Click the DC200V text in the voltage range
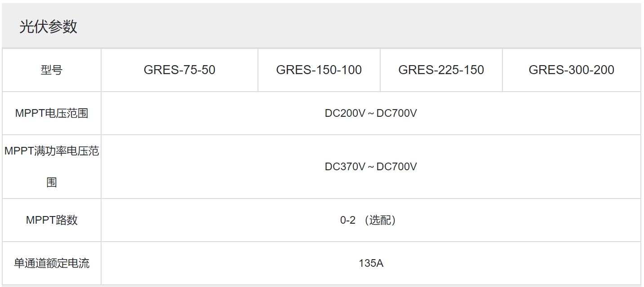The image size is (644, 287). (345, 113)
